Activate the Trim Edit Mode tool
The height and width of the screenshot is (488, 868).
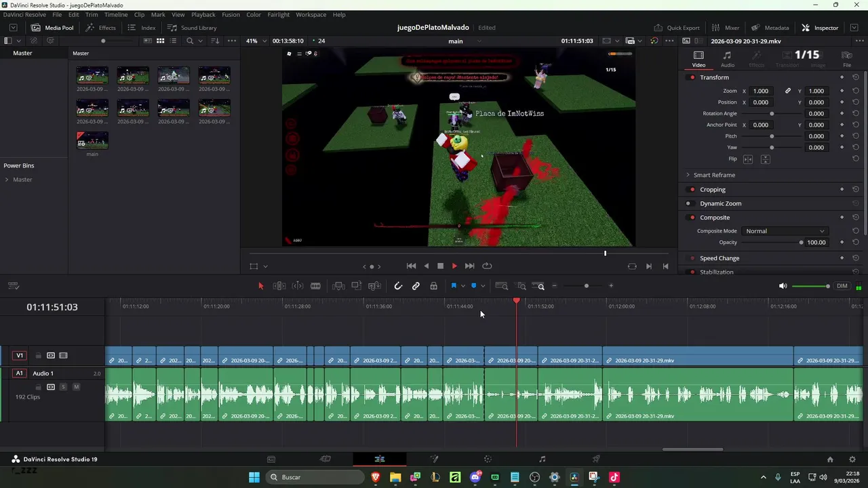279,286
